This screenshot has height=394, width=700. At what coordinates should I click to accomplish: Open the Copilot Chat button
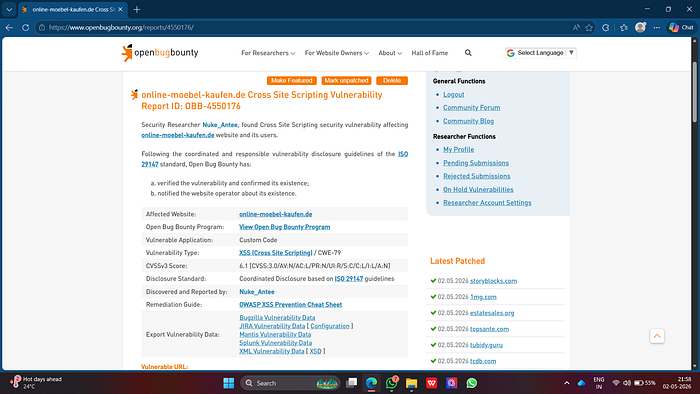pos(681,27)
